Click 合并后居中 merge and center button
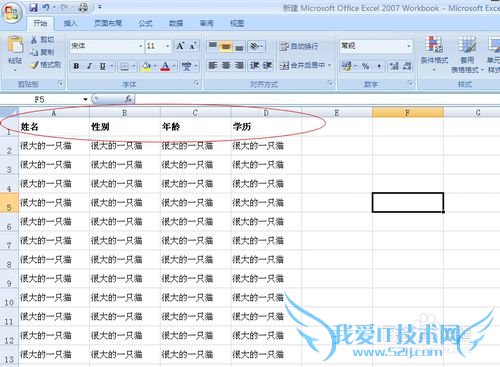Viewport: 500px width, 367px height. pos(303,66)
